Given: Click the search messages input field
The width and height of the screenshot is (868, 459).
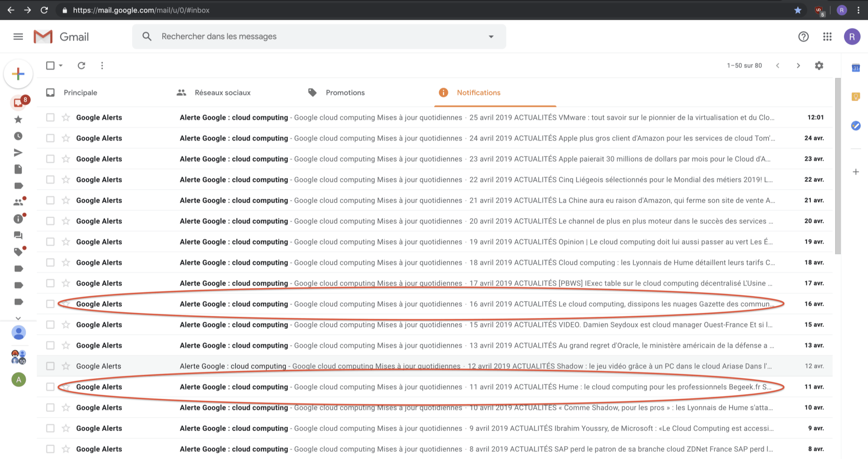Looking at the screenshot, I should [x=318, y=37].
